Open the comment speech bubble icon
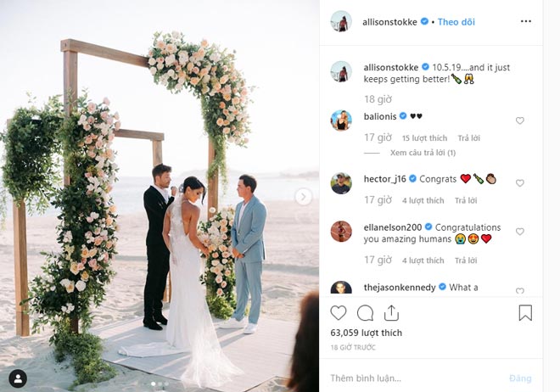Screen dimensions: 560x392 click(x=365, y=313)
